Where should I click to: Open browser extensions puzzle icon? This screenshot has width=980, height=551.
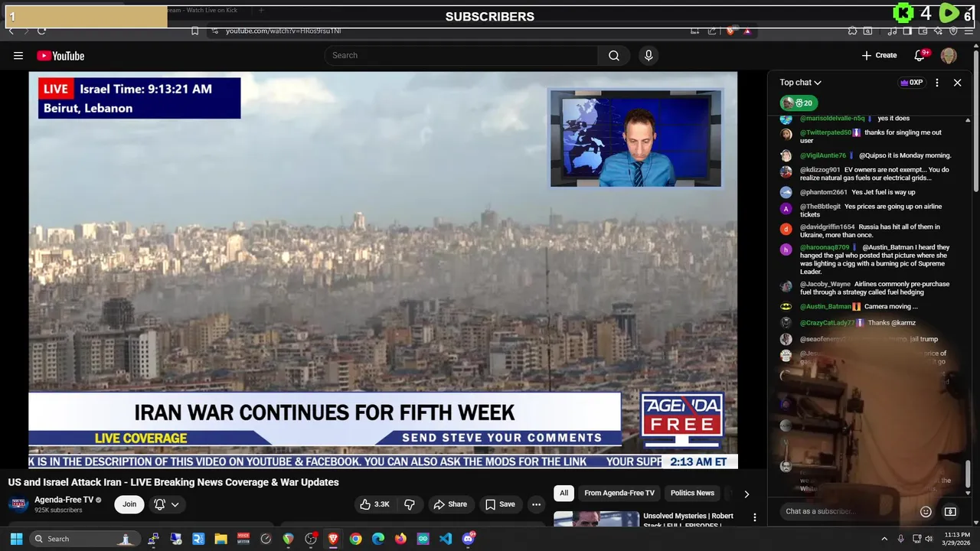click(x=852, y=31)
